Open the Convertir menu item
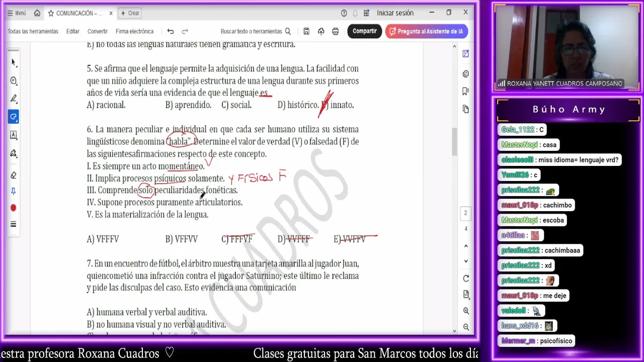This screenshot has width=644, height=362. (x=98, y=31)
